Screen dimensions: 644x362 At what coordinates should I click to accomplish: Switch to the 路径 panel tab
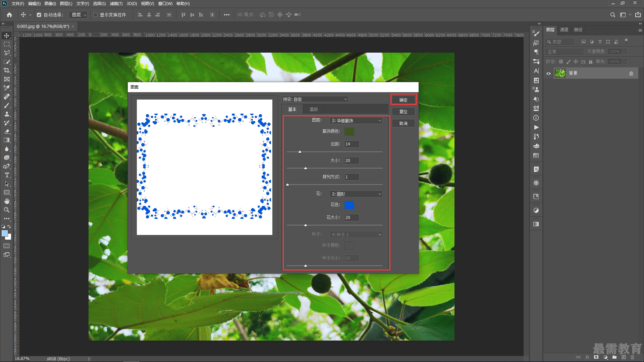578,30
